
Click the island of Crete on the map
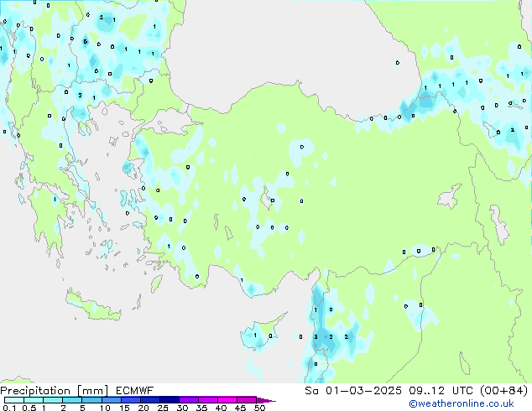(91, 307)
